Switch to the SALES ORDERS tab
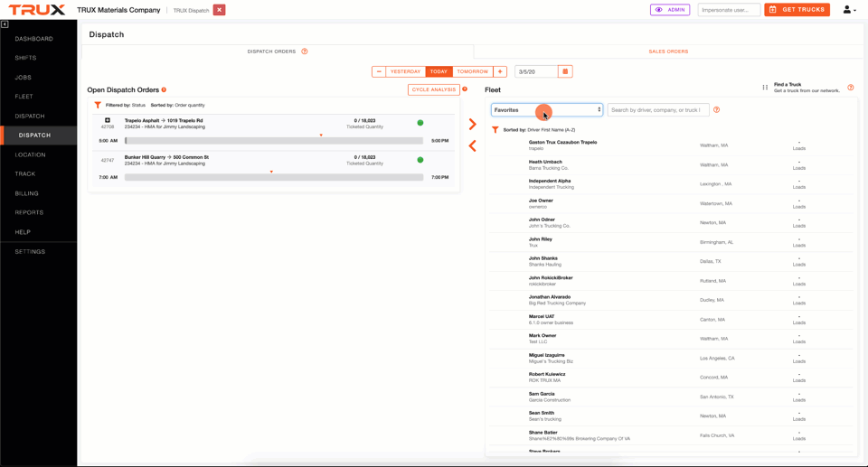The image size is (868, 467). click(668, 51)
